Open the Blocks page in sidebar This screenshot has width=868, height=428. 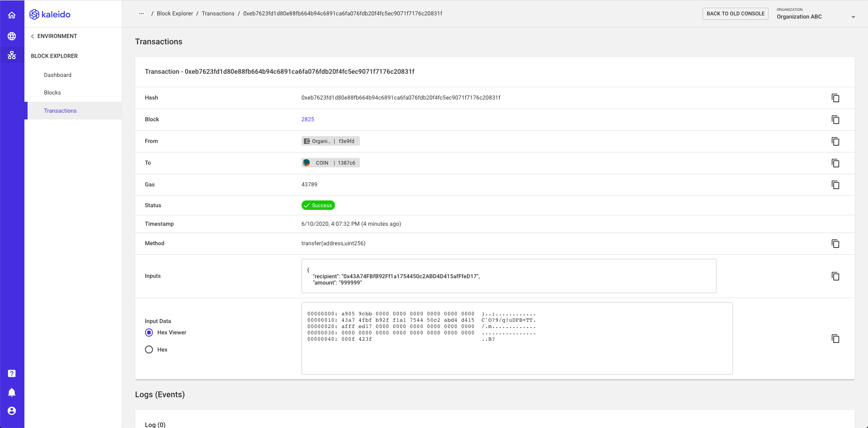tap(52, 92)
